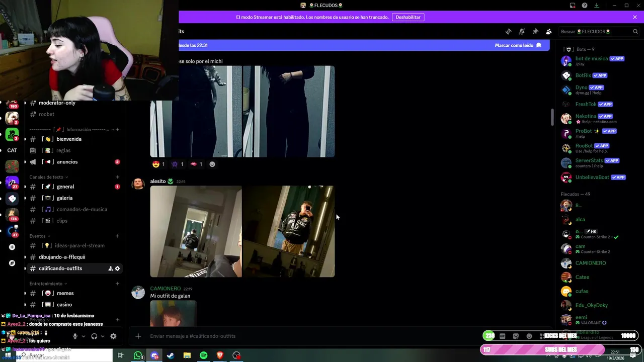644x362 pixels.
Task: Open user settings gear
Action: coord(113,336)
